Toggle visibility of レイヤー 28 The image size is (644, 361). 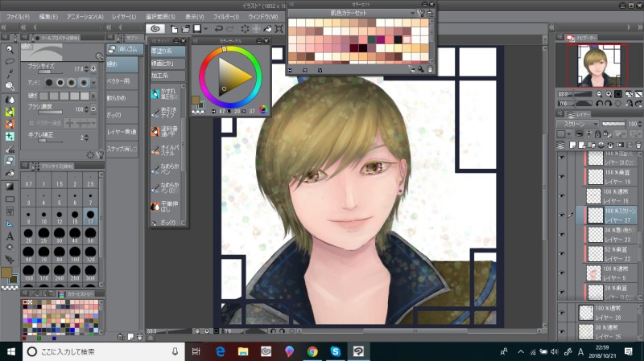562,313
